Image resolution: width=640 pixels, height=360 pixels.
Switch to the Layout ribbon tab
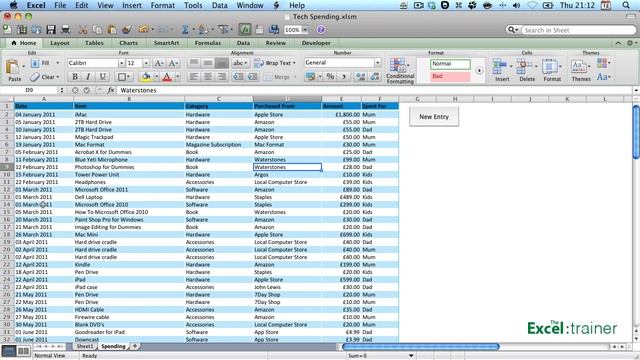point(60,43)
